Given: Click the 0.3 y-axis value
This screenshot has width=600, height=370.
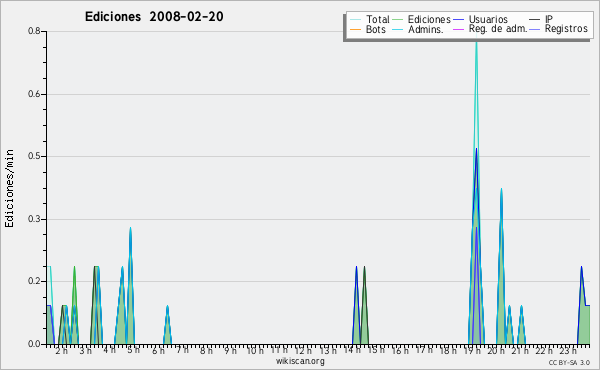Looking at the screenshot, I should click(x=34, y=219).
